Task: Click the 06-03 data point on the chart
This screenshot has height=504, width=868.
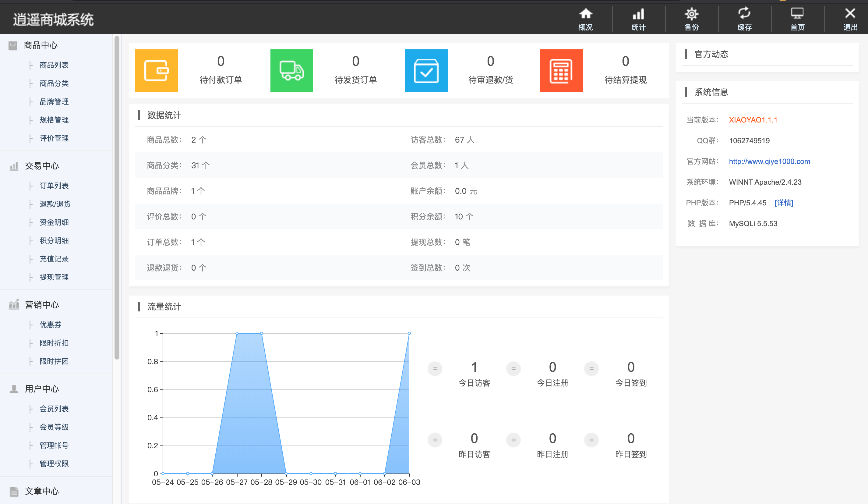Action: pyautogui.click(x=409, y=333)
